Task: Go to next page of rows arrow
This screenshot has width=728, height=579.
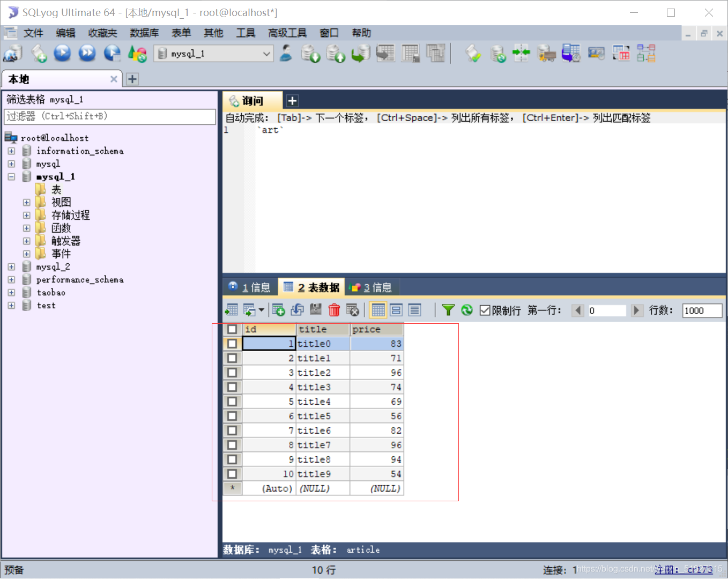Action: point(636,310)
